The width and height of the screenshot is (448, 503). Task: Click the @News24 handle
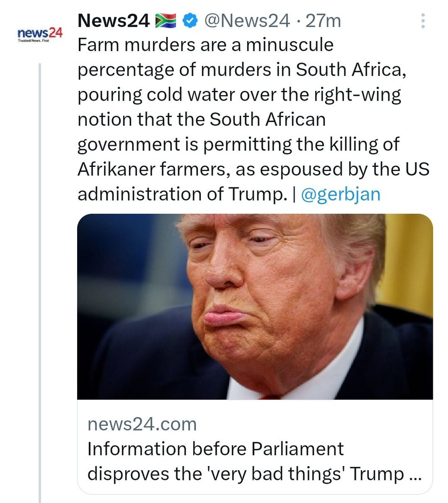[x=247, y=21]
